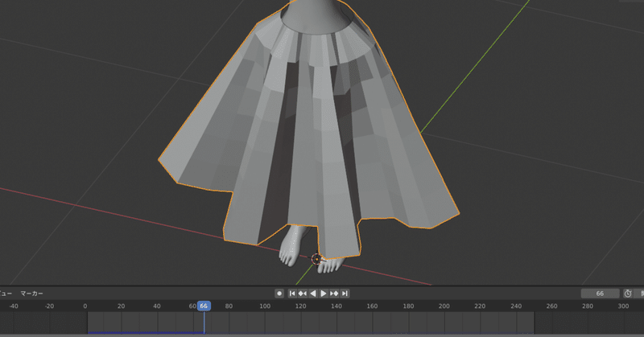Jump to the next keyframe
Viewport: 644px width, 337px height.
coord(334,294)
